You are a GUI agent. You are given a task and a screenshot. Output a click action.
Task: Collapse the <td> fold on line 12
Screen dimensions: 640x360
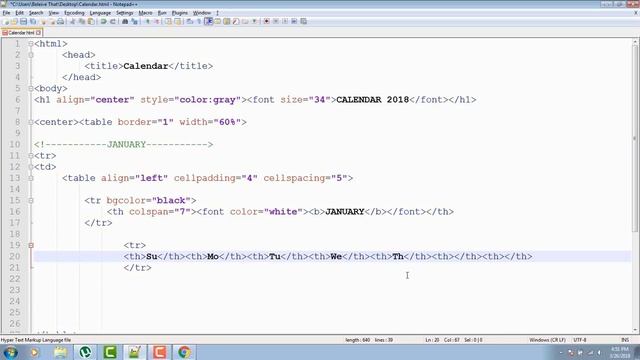[x=31, y=167]
